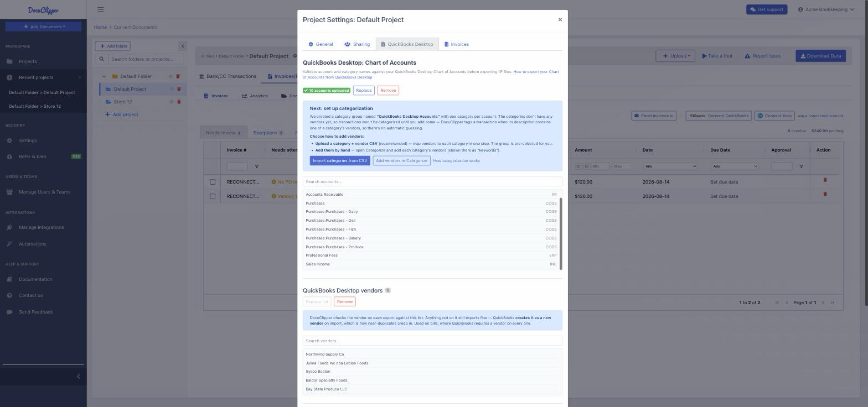Toggle the hamburger menu in the top bar
This screenshot has width=868, height=407.
[100, 9]
